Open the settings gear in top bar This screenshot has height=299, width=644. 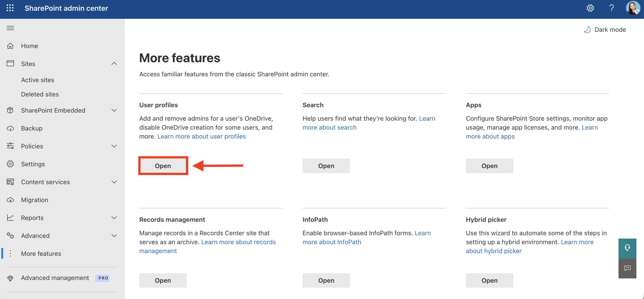coord(590,8)
